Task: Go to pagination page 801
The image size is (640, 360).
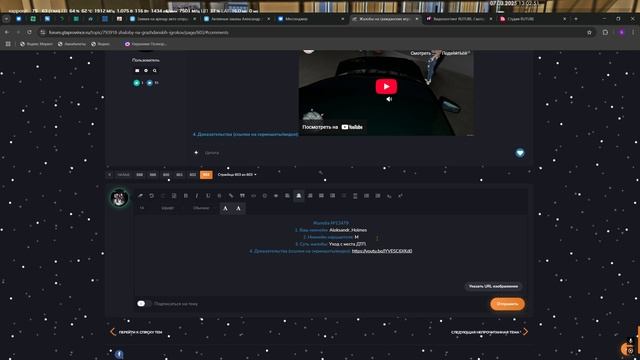Action: click(x=180, y=175)
